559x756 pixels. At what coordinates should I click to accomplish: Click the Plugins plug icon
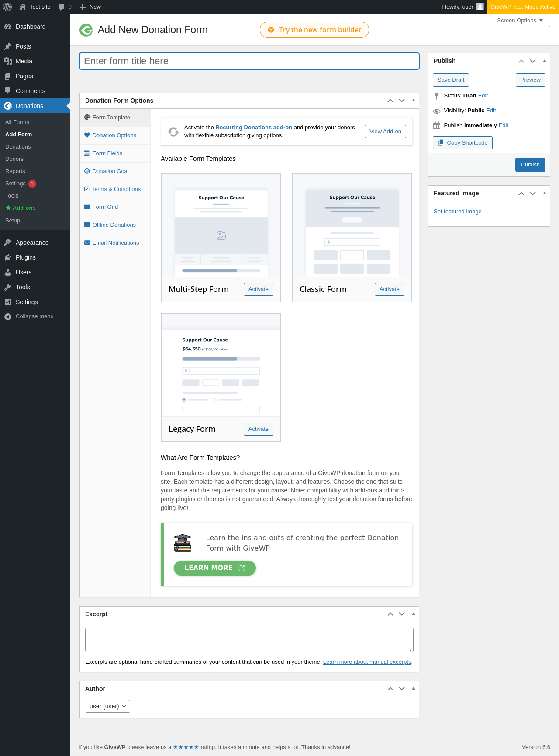pos(8,257)
